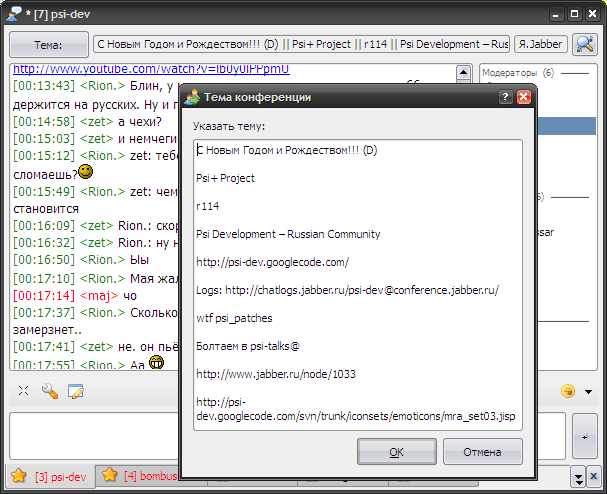Click the Тема topic button
This screenshot has height=494, width=607.
point(47,44)
